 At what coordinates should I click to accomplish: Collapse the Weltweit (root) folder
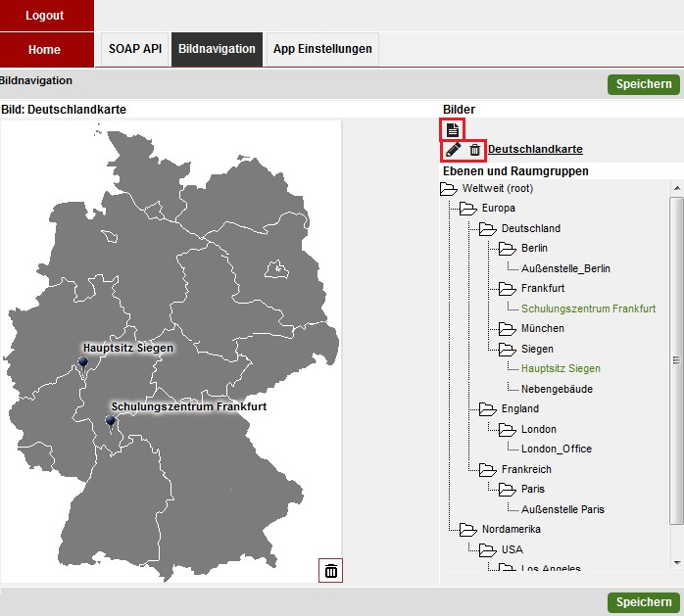tap(449, 189)
